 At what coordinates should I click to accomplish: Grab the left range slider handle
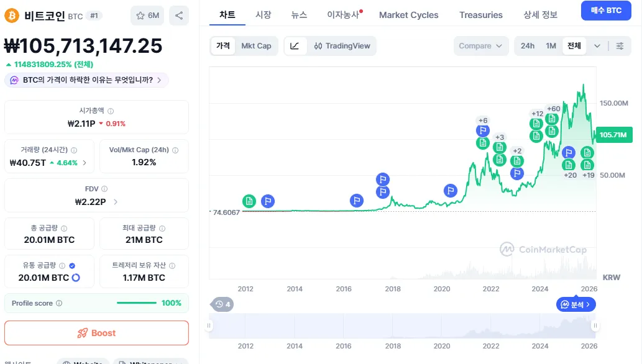(209, 325)
